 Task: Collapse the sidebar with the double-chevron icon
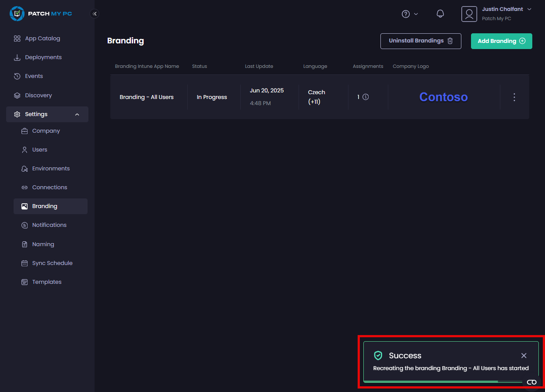95,14
